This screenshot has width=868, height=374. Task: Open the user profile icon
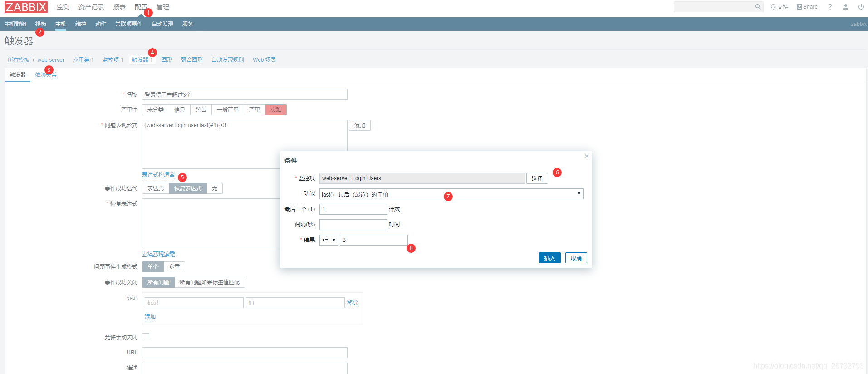[846, 7]
